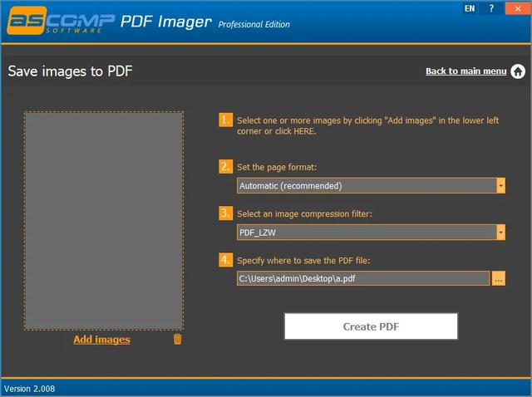Close the PDF Imager window
The width and height of the screenshot is (532, 397).
click(x=518, y=9)
